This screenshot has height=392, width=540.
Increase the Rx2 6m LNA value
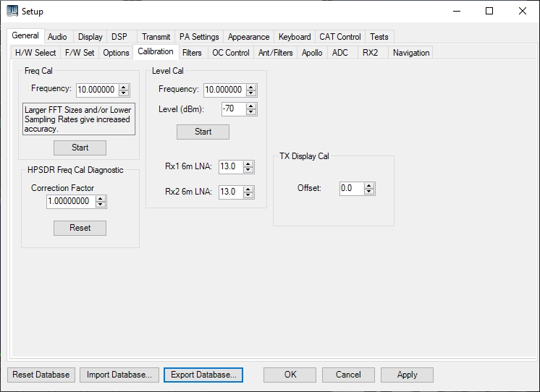(x=248, y=189)
